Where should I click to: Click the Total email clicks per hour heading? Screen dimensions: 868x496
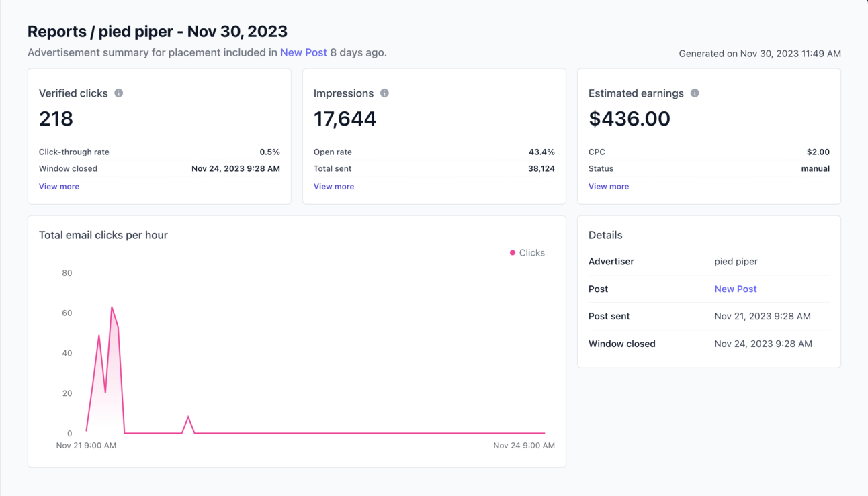click(x=103, y=235)
